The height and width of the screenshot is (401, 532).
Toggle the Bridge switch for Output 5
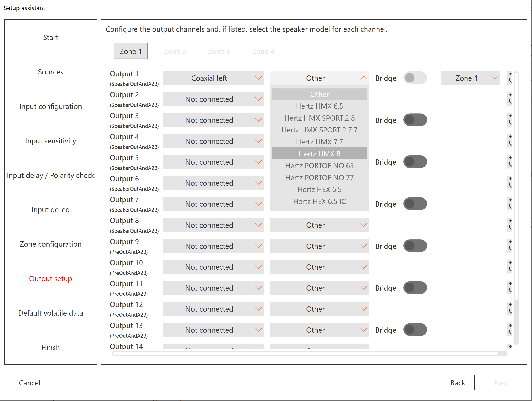click(415, 162)
